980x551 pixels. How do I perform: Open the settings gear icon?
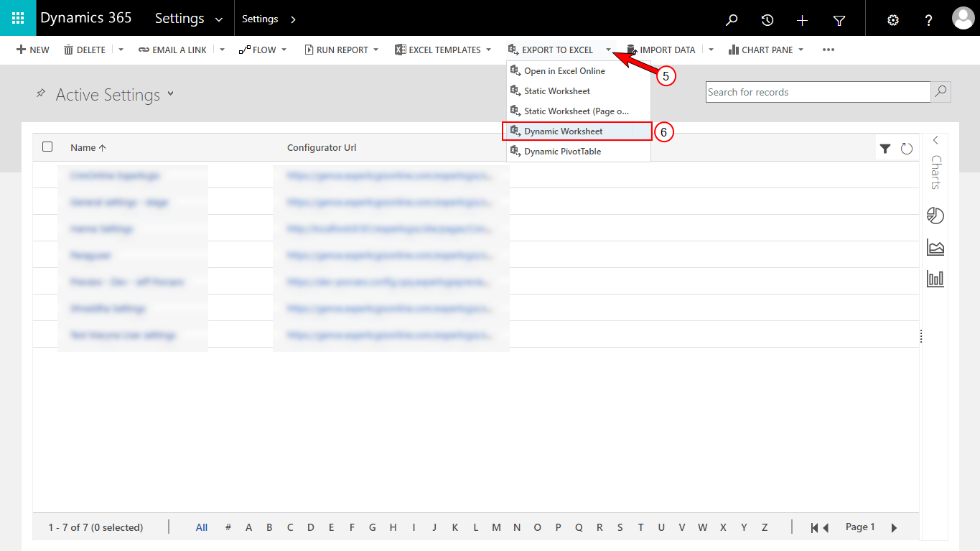coord(893,20)
